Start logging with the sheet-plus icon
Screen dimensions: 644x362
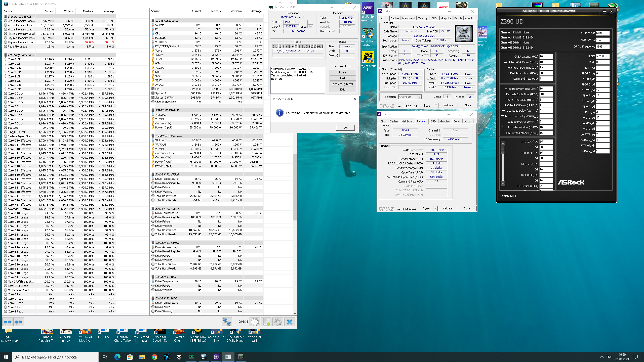[266, 322]
